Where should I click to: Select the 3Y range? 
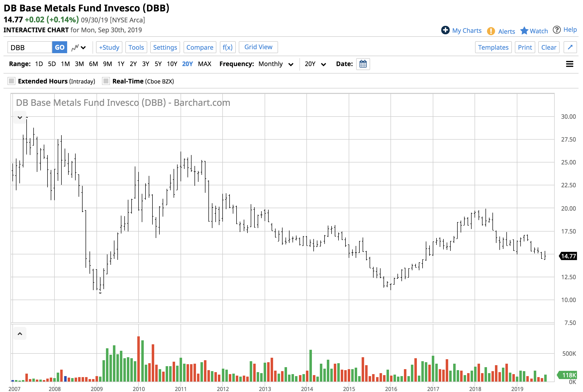click(x=146, y=64)
